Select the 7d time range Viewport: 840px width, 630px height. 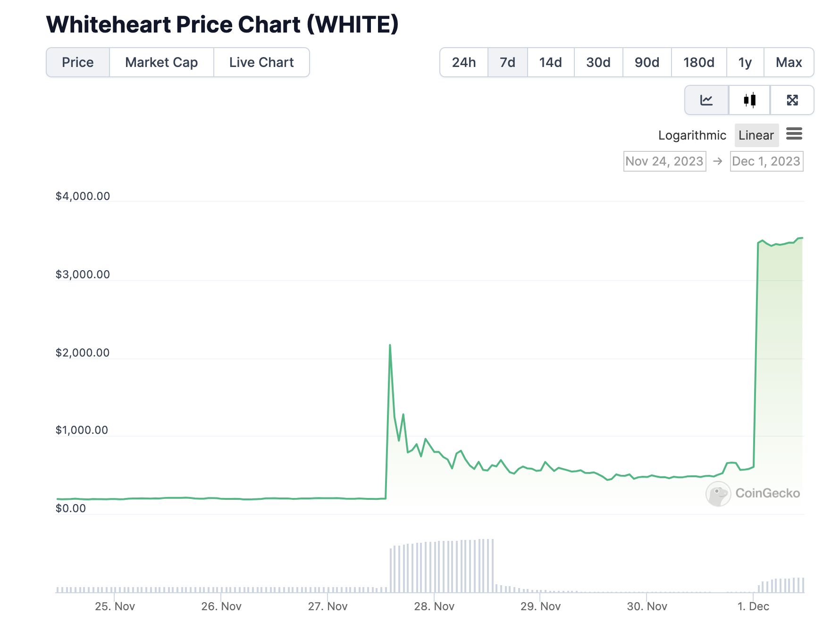click(507, 62)
